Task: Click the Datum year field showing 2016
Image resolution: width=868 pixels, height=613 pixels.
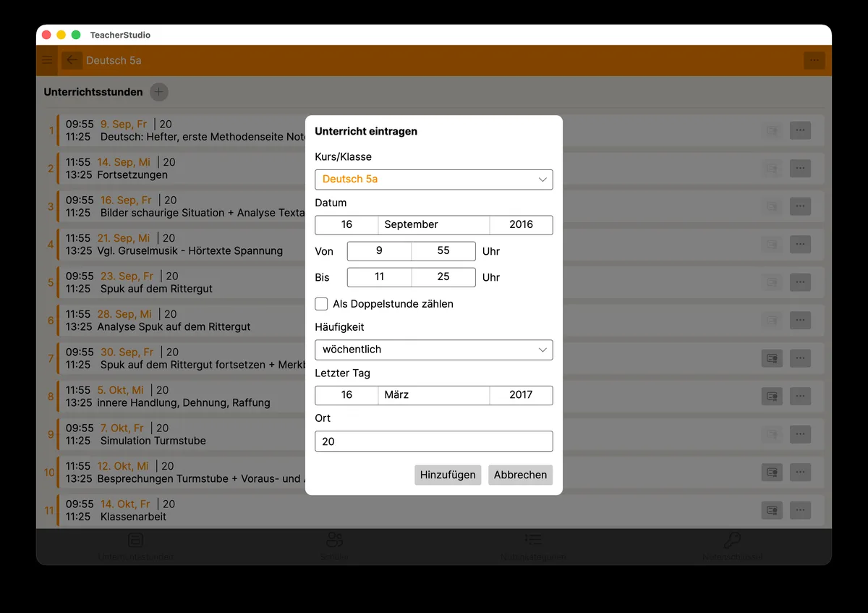Action: coord(521,225)
